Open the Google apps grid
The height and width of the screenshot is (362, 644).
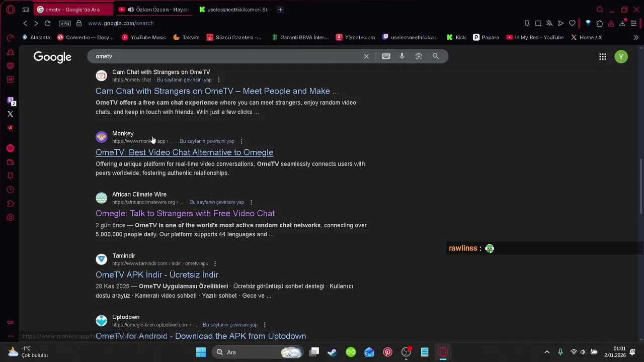tap(603, 57)
